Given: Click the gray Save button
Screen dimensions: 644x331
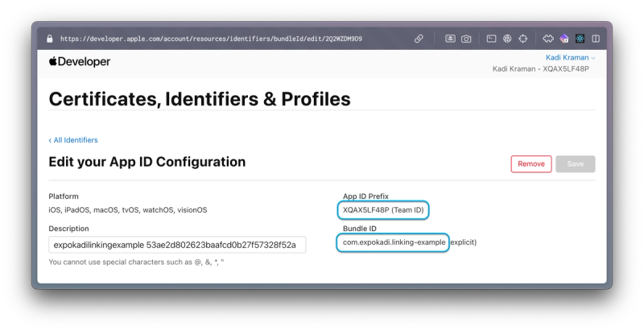Looking at the screenshot, I should click(x=575, y=163).
